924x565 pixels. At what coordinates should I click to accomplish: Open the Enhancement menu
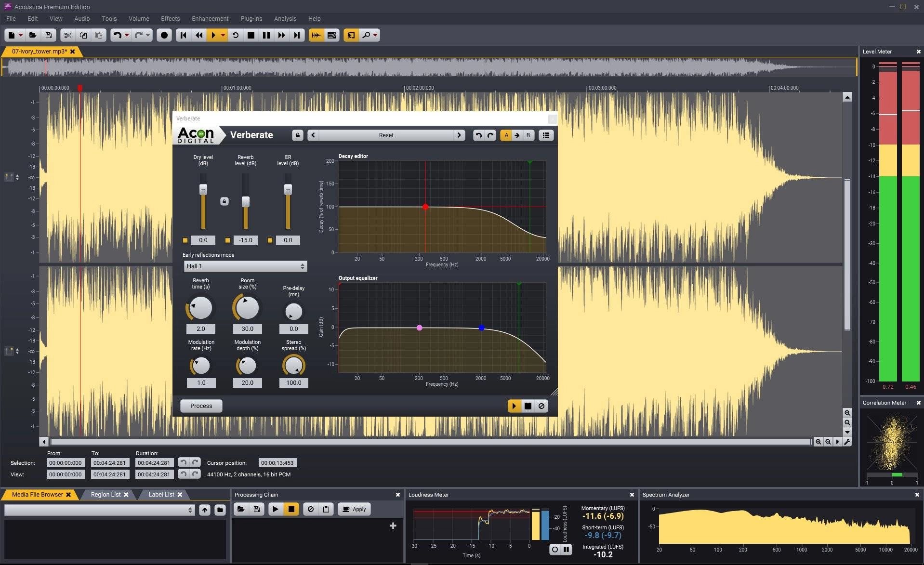pos(210,18)
